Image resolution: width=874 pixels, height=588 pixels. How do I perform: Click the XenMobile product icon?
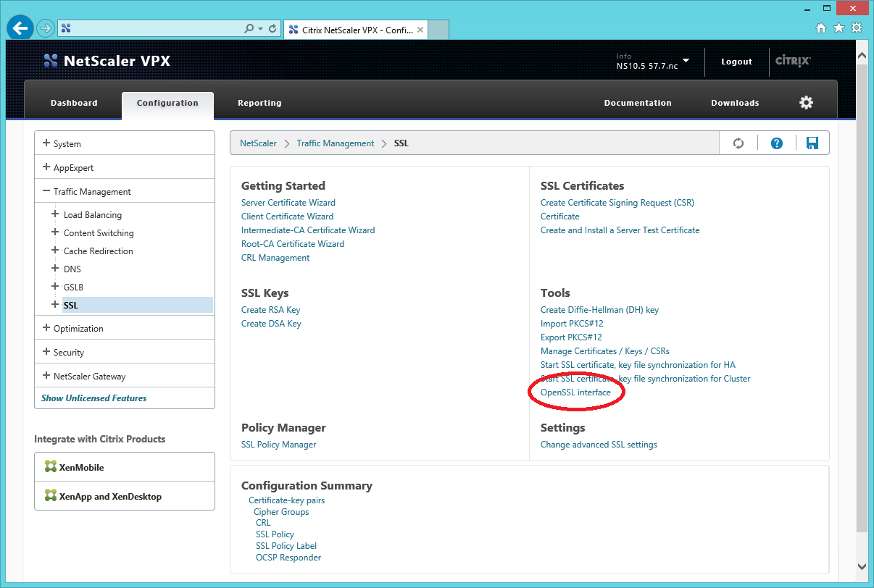click(51, 467)
